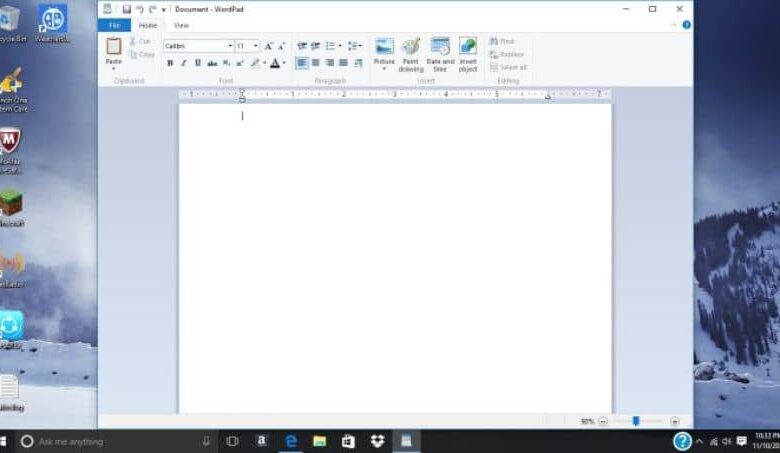780x453 pixels.
Task: Toggle Strikethrough formatting
Action: click(x=212, y=63)
